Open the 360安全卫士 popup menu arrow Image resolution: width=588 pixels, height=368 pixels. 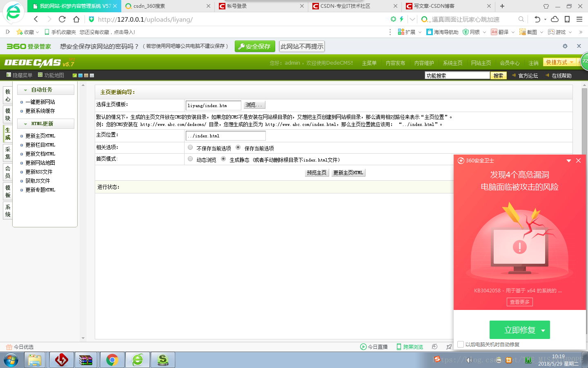coord(568,161)
